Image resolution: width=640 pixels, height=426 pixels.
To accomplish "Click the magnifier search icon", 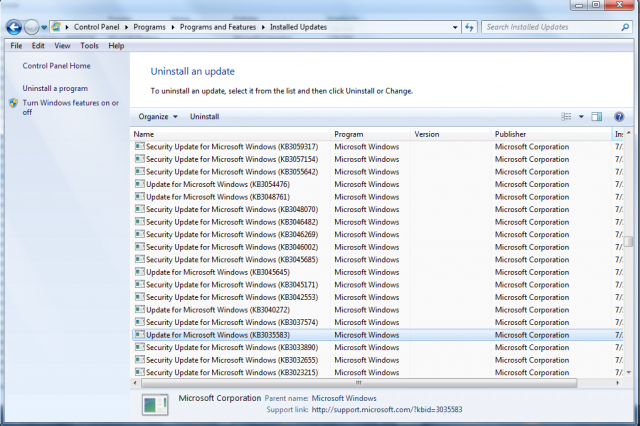I will click(x=625, y=27).
